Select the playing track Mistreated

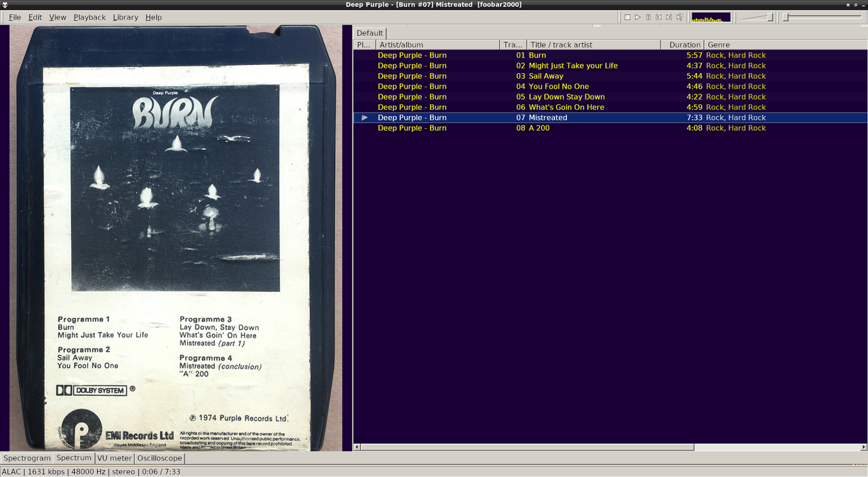pyautogui.click(x=610, y=117)
